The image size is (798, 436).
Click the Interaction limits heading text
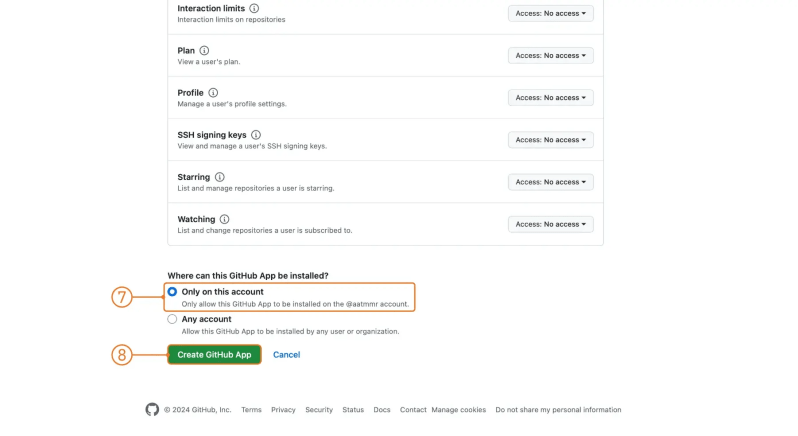click(x=211, y=8)
